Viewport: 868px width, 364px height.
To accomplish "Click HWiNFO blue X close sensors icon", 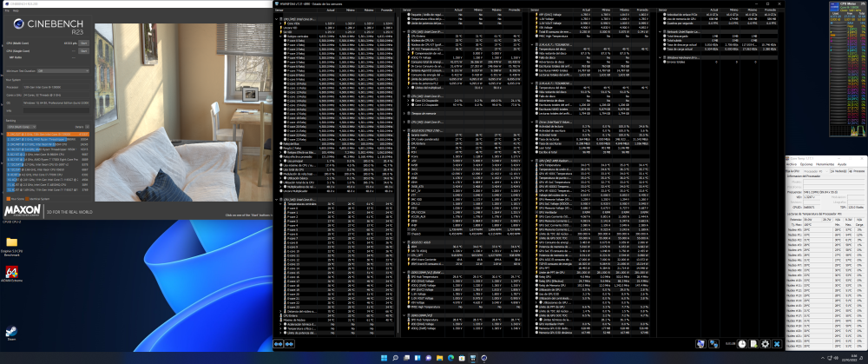I will (x=777, y=344).
